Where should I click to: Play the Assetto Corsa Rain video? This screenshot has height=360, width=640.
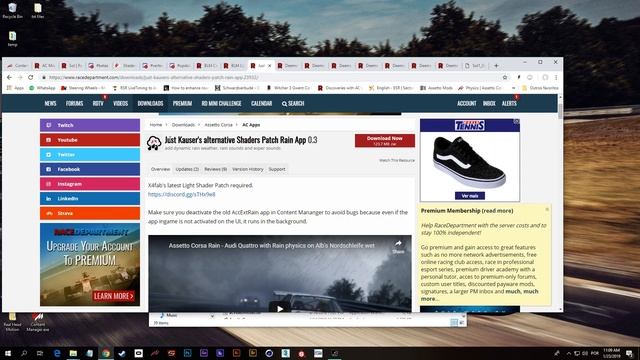280,309
